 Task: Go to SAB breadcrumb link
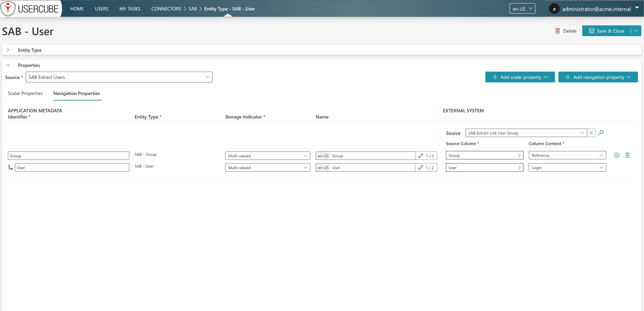(x=193, y=9)
